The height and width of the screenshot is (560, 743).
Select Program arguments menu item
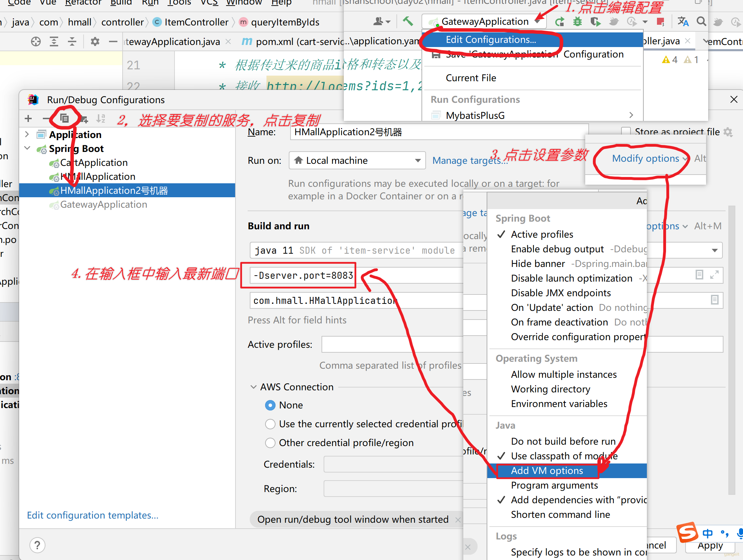pos(567,485)
